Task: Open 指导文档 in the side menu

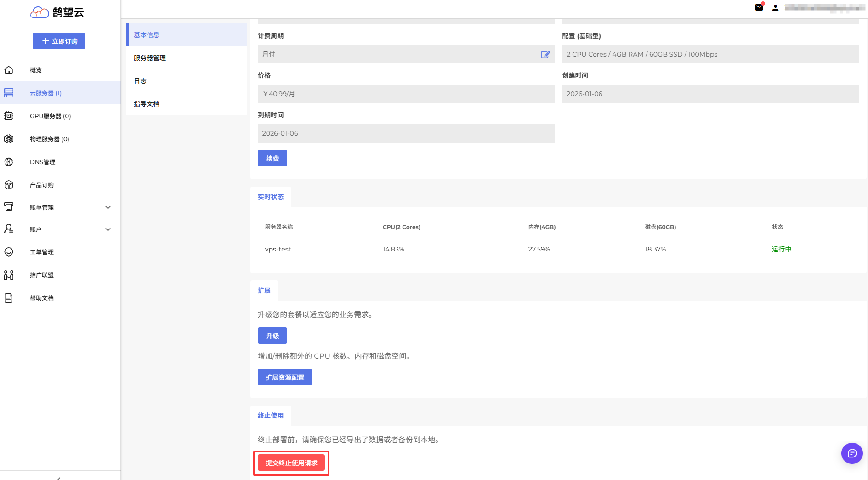Action: (x=147, y=104)
